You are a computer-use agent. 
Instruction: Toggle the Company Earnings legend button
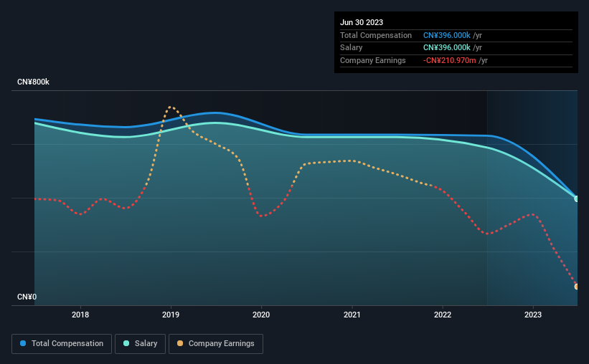[216, 344]
